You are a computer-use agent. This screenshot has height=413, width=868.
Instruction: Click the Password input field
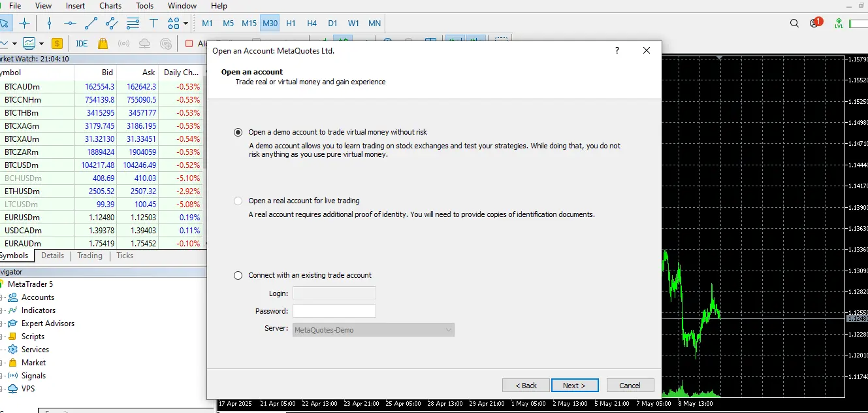[x=334, y=312]
